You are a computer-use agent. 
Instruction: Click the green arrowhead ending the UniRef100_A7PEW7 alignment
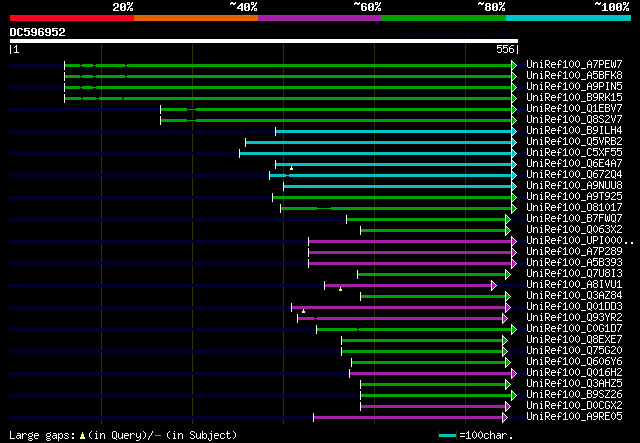(x=514, y=65)
